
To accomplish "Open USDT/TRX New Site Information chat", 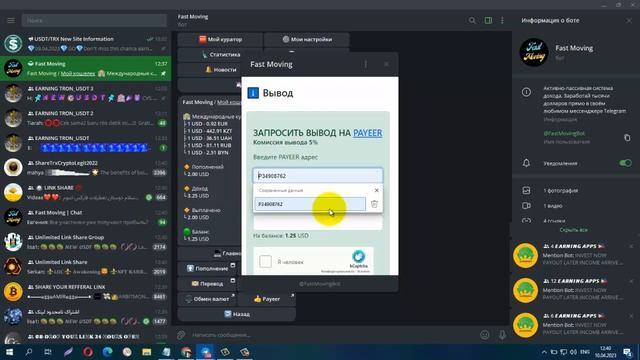I will point(86,43).
